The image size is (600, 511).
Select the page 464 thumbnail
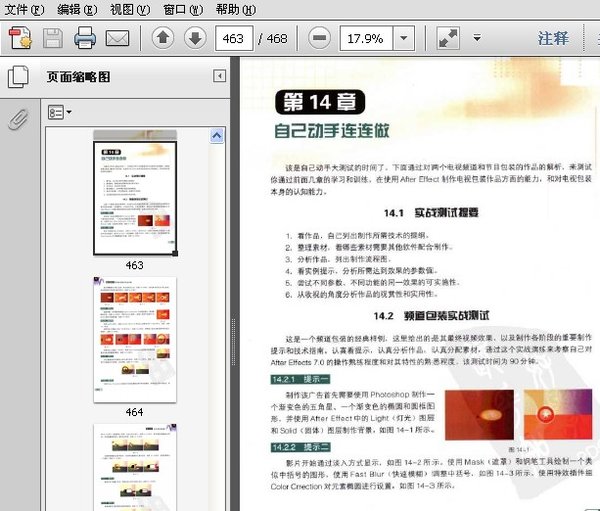click(135, 340)
